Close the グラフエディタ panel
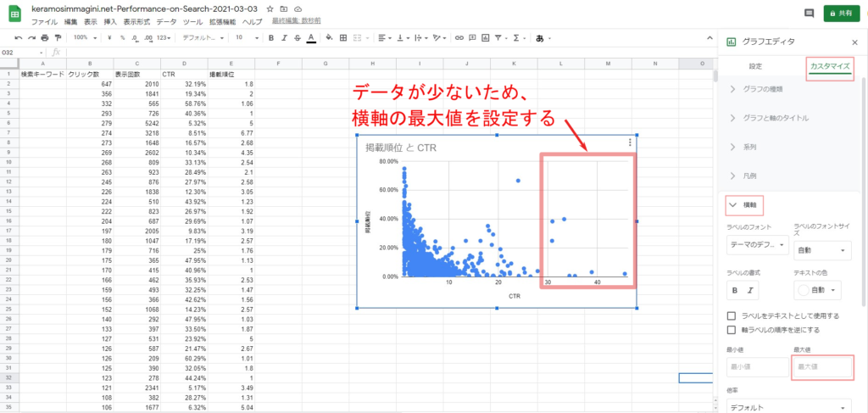868x413 pixels. (x=854, y=42)
